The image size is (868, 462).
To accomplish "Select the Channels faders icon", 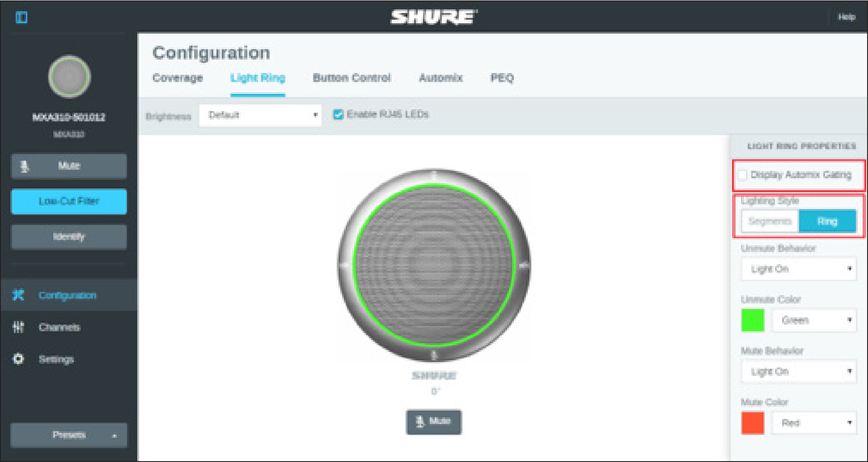I will pyautogui.click(x=18, y=327).
